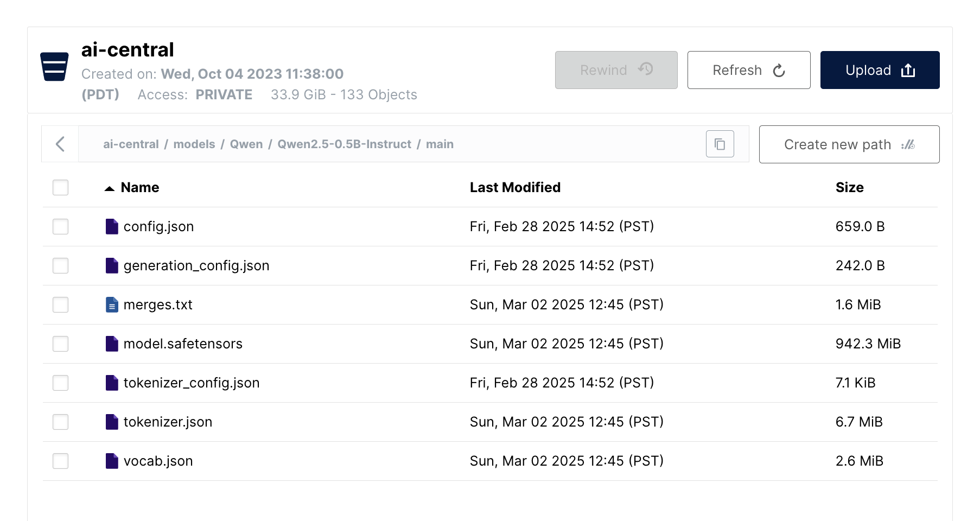
Task: Sort by Last Modified column
Action: 514,187
